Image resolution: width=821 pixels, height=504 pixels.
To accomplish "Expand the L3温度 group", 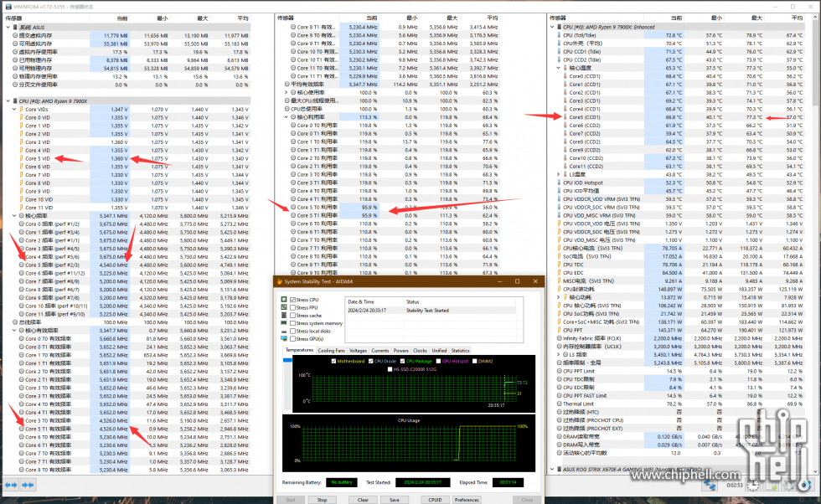I will coord(558,174).
